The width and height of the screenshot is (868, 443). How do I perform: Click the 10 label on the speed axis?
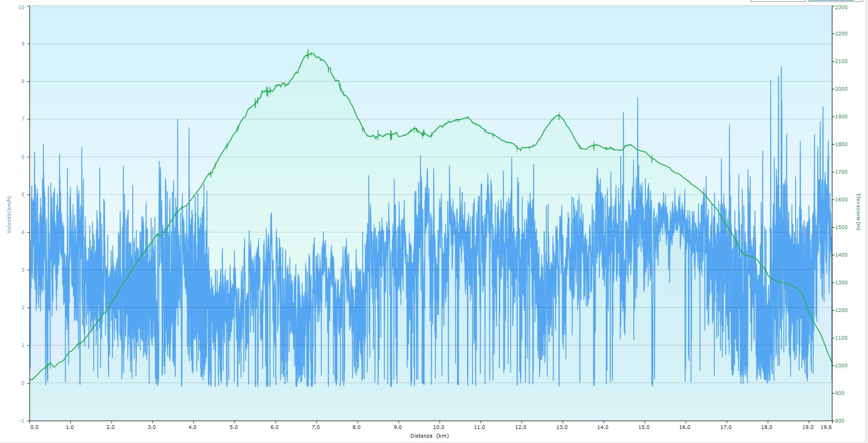click(x=22, y=8)
